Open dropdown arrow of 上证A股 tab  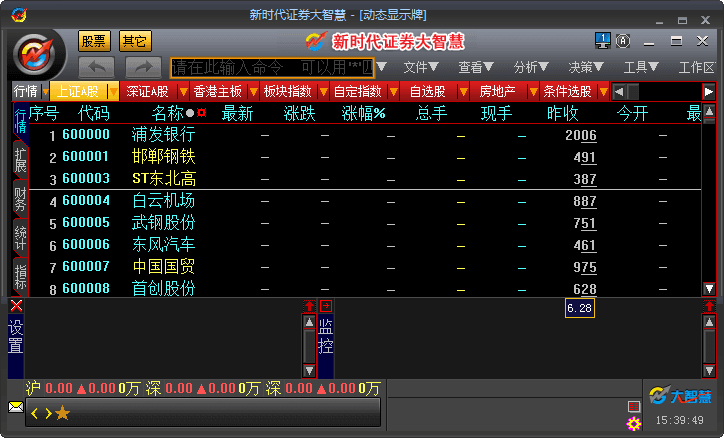coord(113,92)
